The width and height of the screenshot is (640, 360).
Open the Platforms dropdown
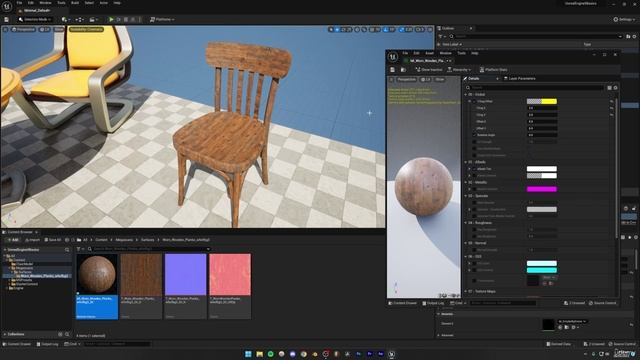pyautogui.click(x=162, y=20)
